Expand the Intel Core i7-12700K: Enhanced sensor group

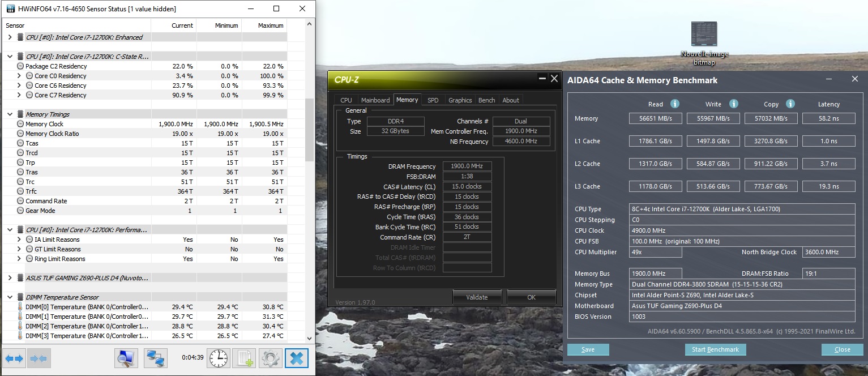pos(10,37)
